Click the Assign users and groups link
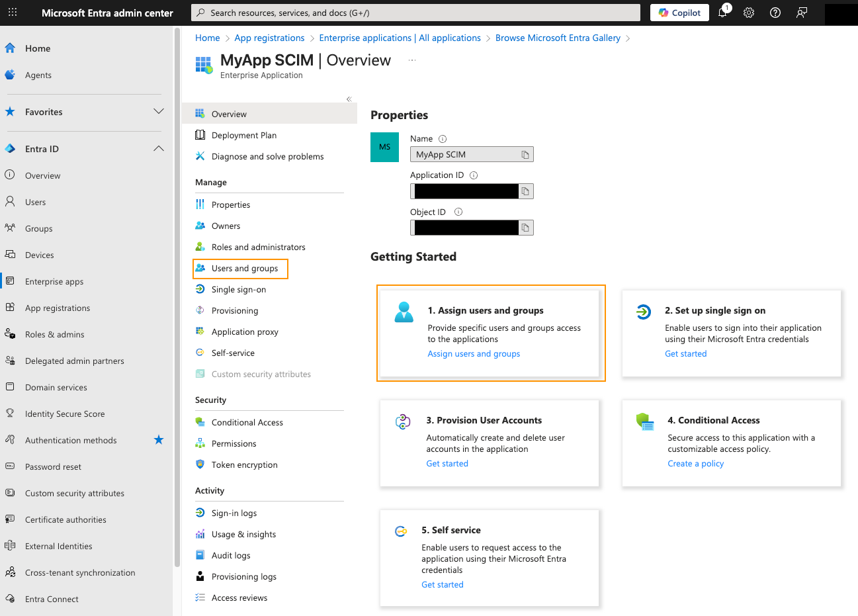858x616 pixels. 474,354
